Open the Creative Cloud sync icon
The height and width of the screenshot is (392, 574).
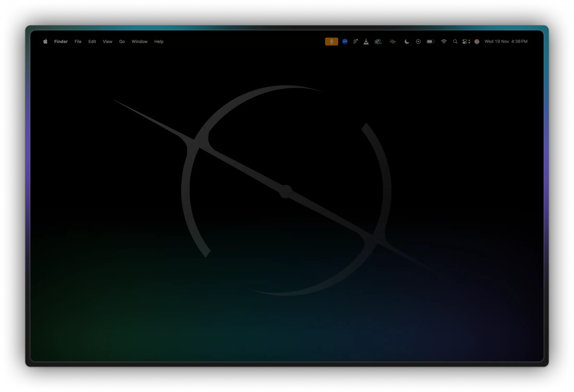click(x=378, y=41)
